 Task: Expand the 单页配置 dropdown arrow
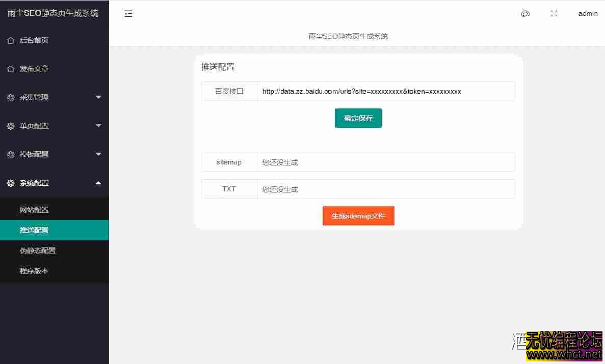coord(98,126)
